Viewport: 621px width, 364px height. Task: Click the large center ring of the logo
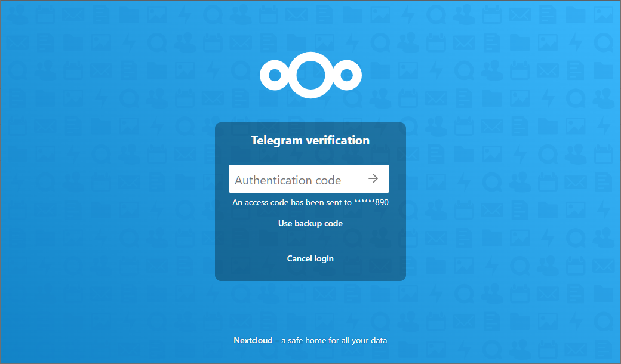310,75
